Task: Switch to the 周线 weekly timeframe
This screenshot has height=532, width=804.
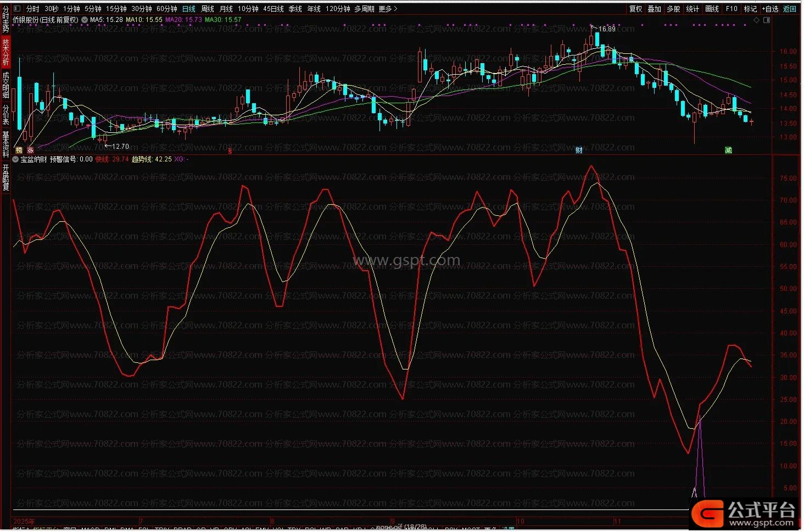Action: 208,9
